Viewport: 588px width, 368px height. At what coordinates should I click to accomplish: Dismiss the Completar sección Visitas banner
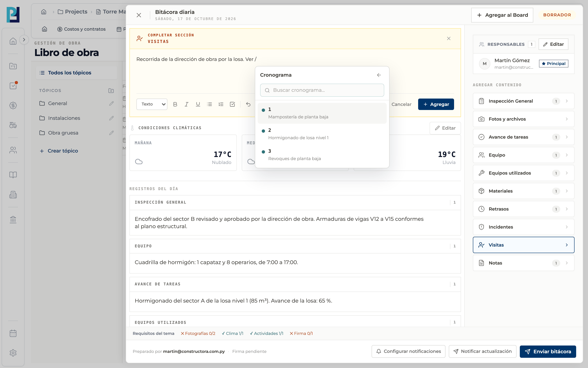(449, 38)
